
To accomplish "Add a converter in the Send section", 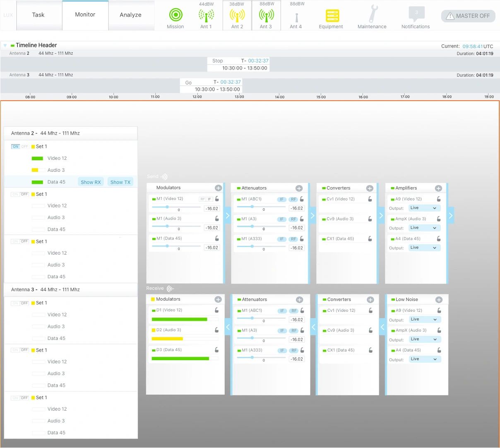I will coord(370,188).
